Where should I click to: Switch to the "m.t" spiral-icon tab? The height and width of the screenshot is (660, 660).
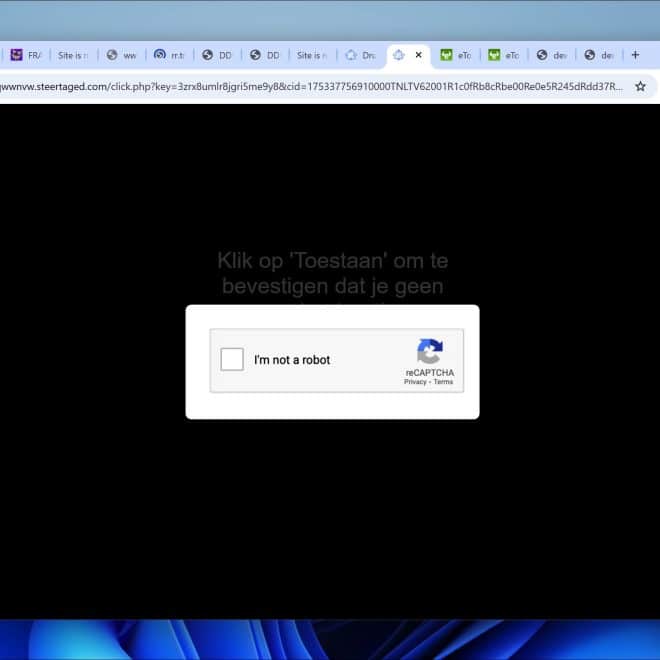(169, 55)
